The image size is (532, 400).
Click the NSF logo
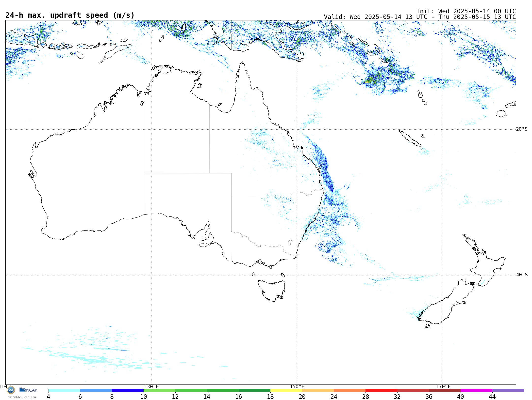11,390
